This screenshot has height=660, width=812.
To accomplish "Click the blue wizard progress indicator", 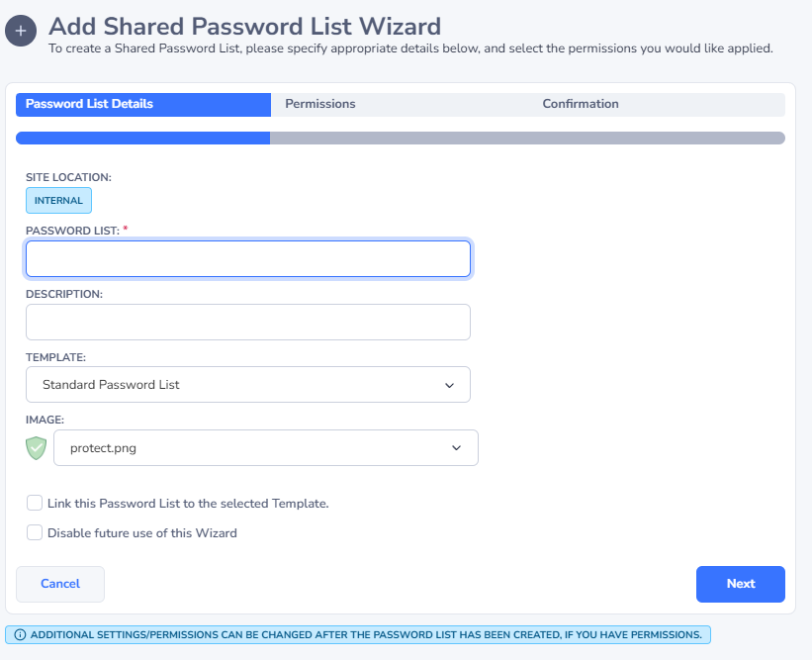I will coord(142,138).
